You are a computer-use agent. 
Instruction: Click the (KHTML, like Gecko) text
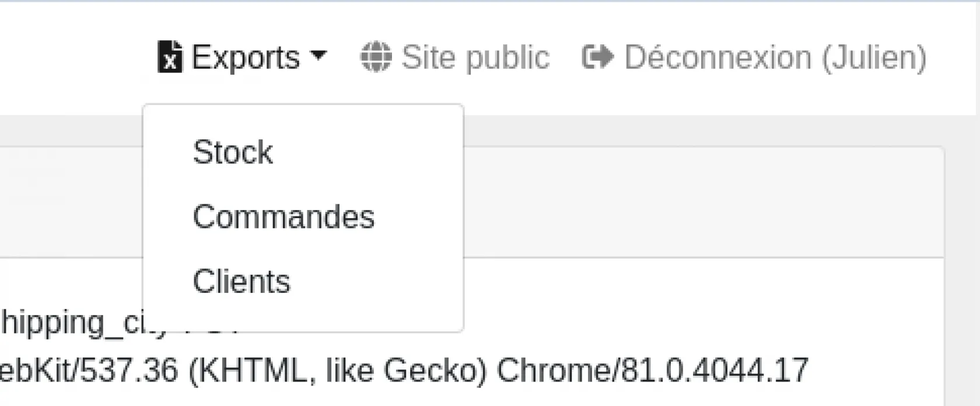[x=337, y=370]
